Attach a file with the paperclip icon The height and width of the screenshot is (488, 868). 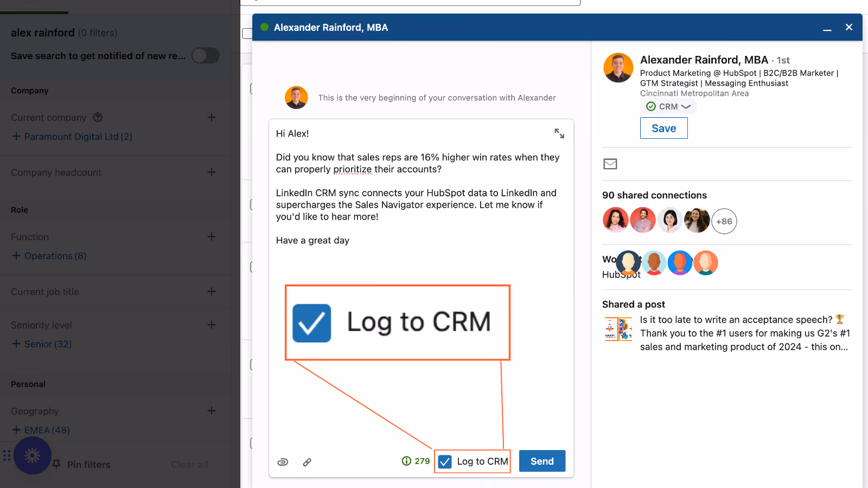(x=283, y=462)
